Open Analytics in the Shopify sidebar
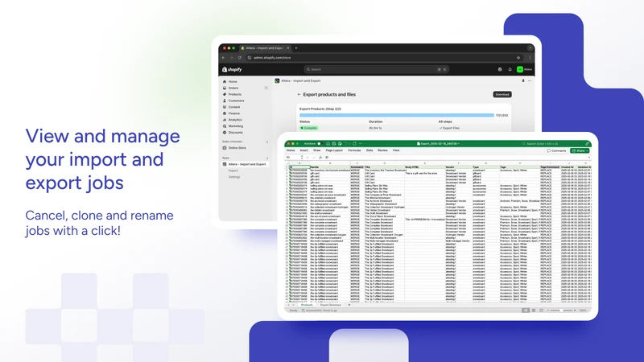The height and width of the screenshot is (362, 644). click(x=235, y=120)
